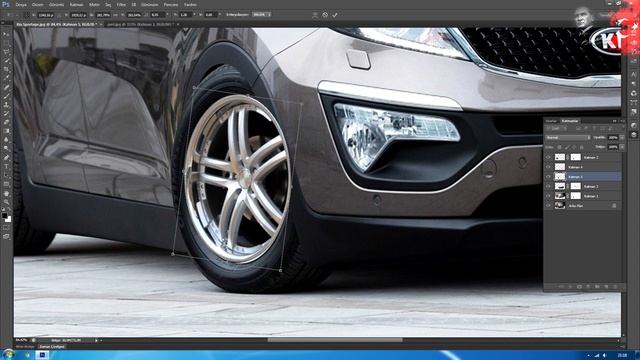This screenshot has width=640, height=360.
Task: Open the status bar info arrow
Action: (x=97, y=340)
